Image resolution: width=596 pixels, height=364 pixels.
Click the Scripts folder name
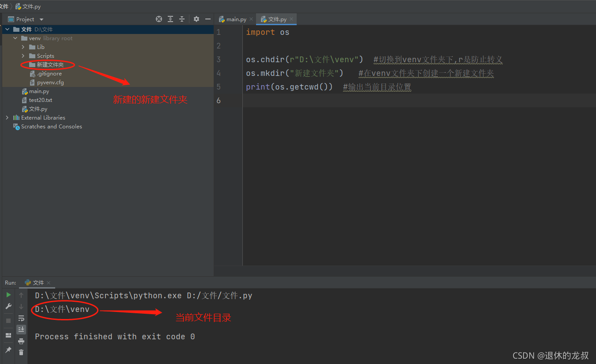(x=45, y=56)
